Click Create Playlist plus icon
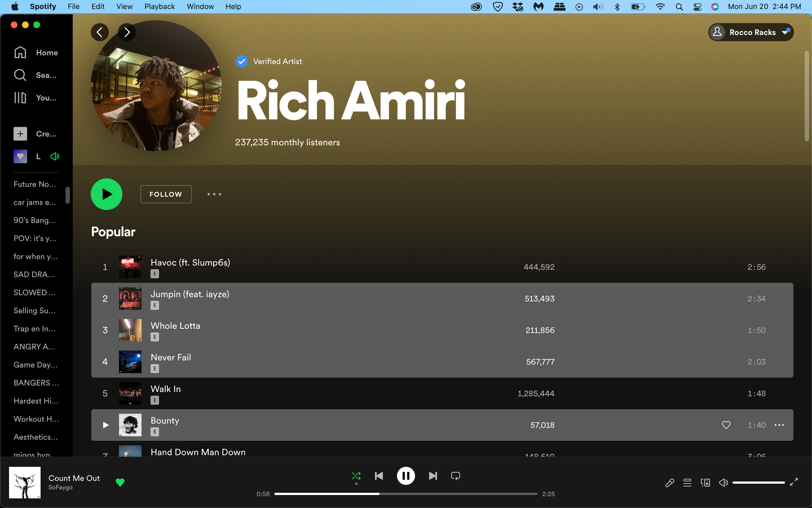This screenshot has height=508, width=812. [x=20, y=134]
